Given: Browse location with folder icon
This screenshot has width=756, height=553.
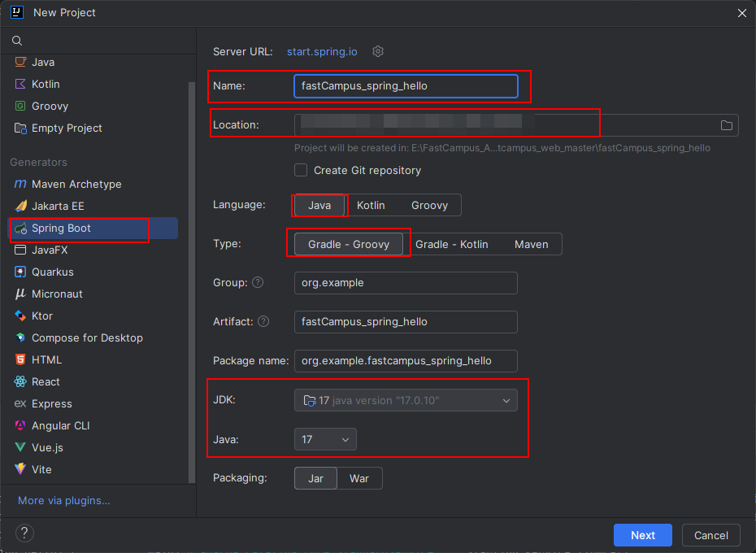Looking at the screenshot, I should [x=726, y=125].
